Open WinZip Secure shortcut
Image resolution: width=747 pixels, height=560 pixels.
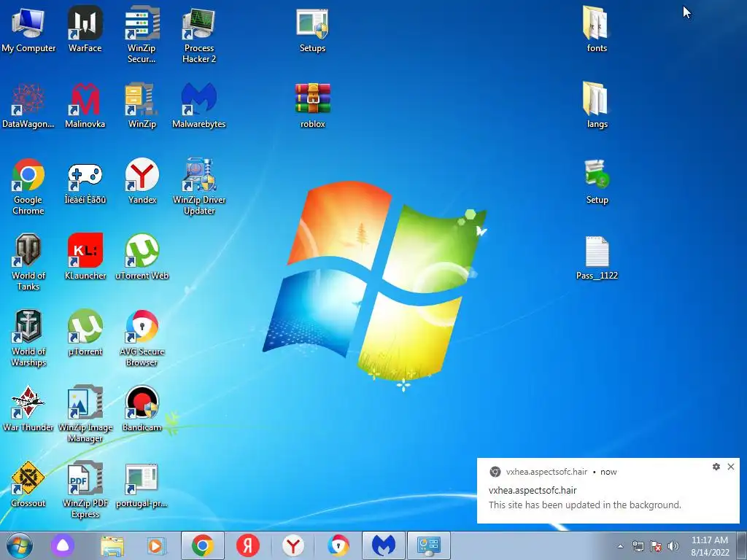(142, 34)
